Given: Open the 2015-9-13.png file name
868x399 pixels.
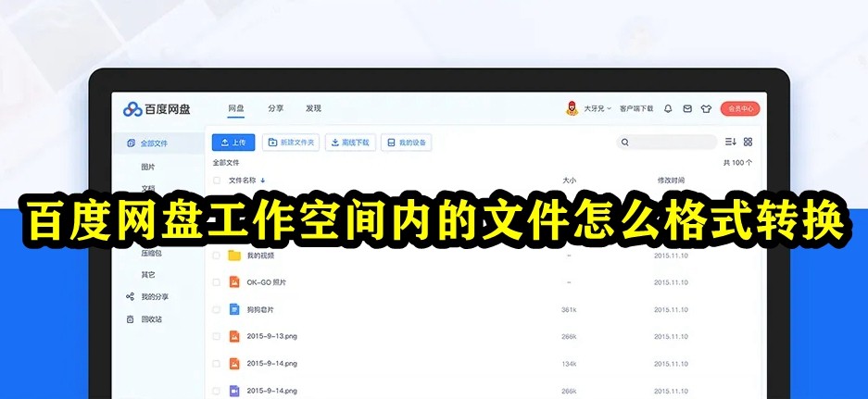Looking at the screenshot, I should point(271,336).
